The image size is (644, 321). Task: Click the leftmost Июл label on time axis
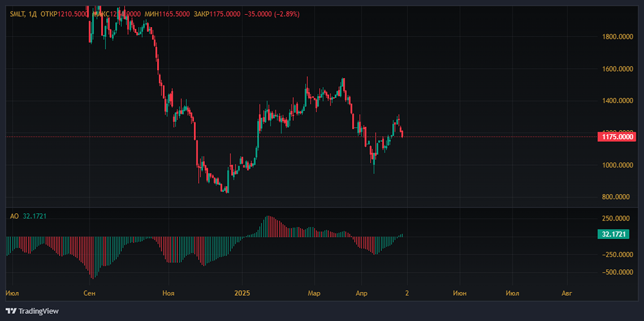click(x=12, y=293)
